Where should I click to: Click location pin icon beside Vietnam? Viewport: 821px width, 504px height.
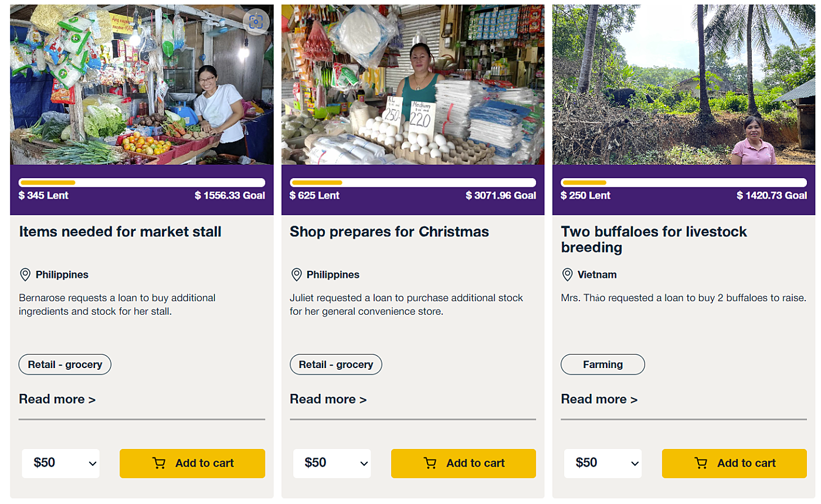click(567, 274)
